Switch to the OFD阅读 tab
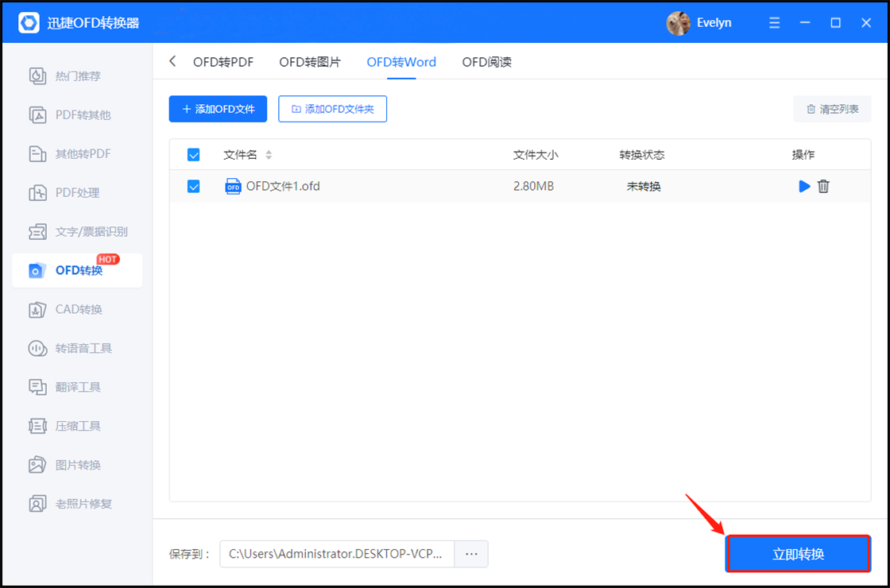The width and height of the screenshot is (890, 588). coord(486,62)
